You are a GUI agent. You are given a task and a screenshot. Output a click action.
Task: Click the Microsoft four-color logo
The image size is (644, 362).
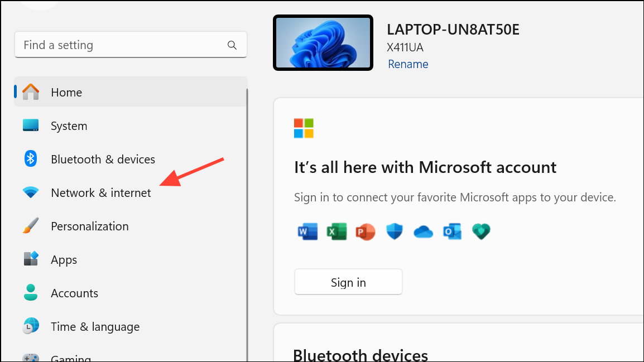point(304,128)
